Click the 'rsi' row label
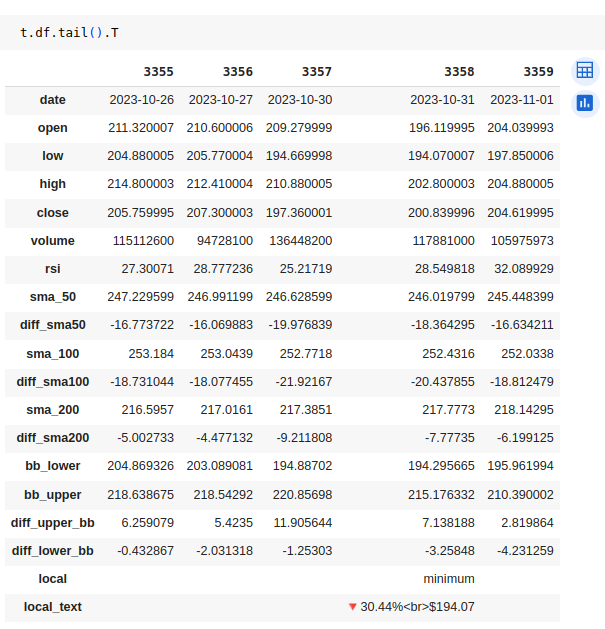605x629 pixels. point(53,269)
